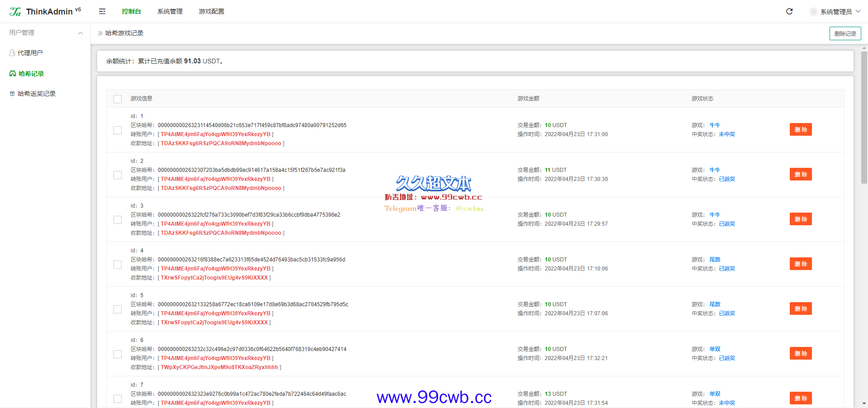Image resolution: width=868 pixels, height=408 pixels.
Task: Check the checkbox for record id 7
Action: [x=118, y=399]
